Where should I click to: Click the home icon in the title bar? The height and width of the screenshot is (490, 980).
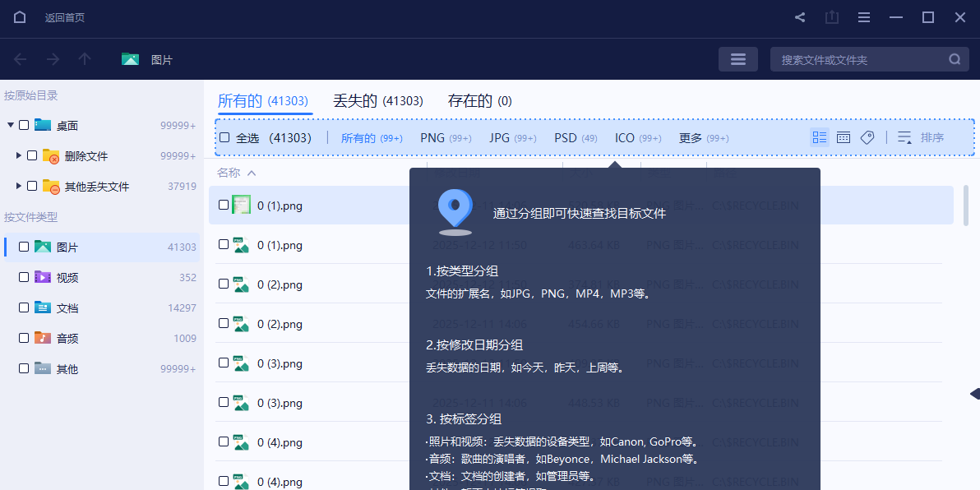pyautogui.click(x=18, y=16)
